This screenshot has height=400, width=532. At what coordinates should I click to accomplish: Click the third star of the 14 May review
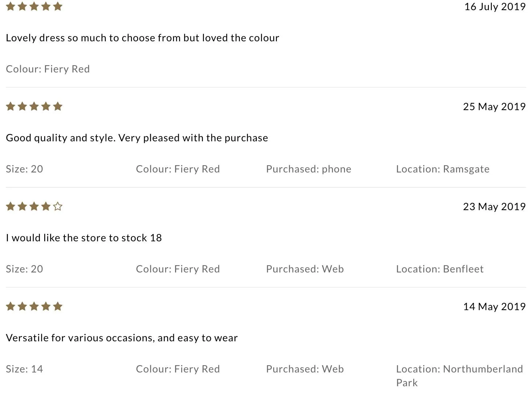pos(34,307)
